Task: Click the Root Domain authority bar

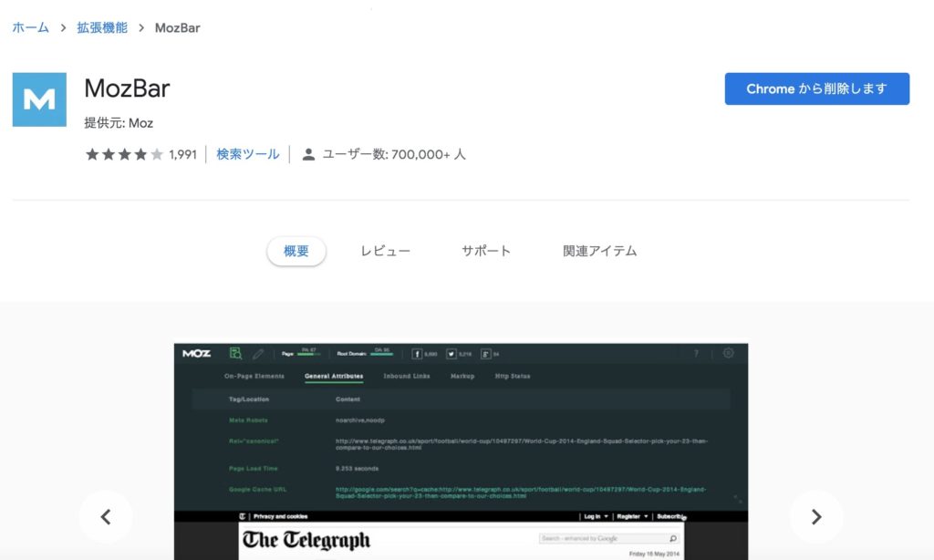Action: pos(381,354)
